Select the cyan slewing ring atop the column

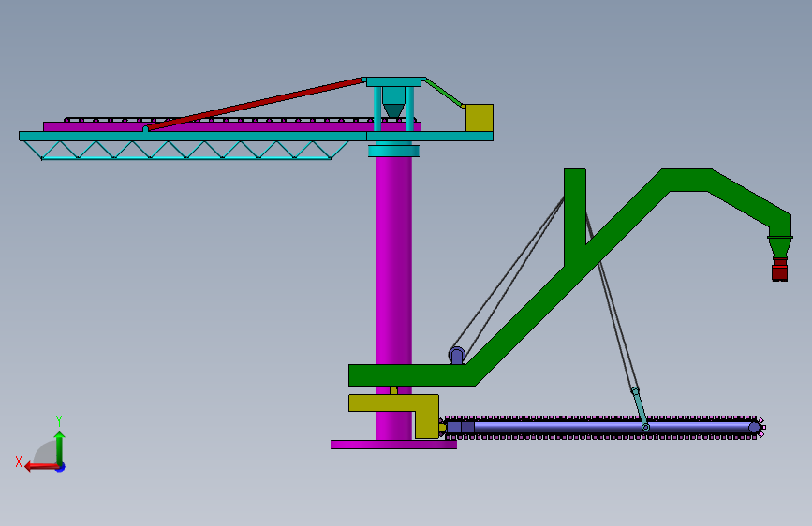tap(393, 151)
